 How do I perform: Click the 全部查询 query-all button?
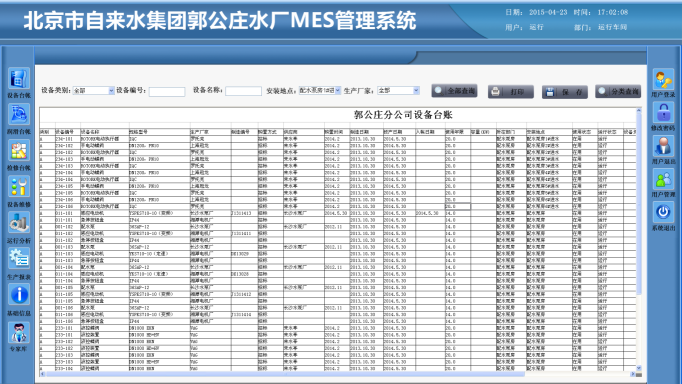click(455, 91)
